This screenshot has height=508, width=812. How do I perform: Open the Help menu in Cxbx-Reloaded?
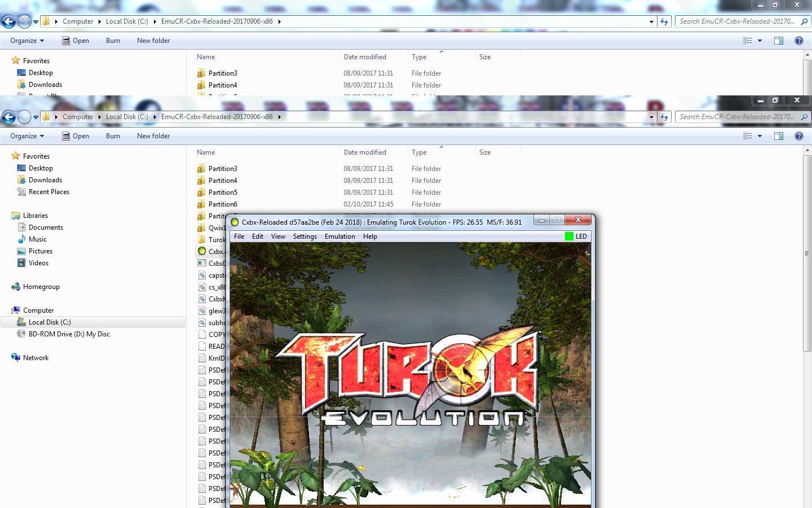click(370, 237)
